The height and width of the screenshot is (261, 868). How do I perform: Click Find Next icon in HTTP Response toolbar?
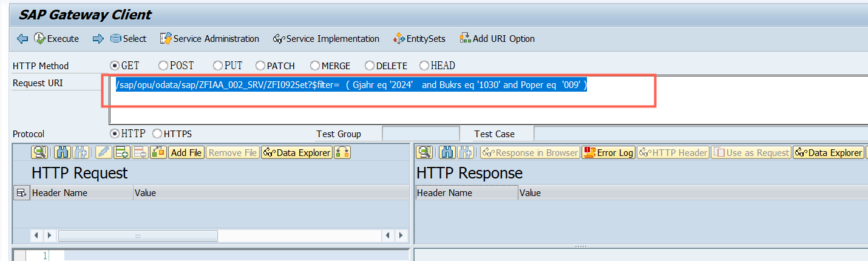(466, 152)
